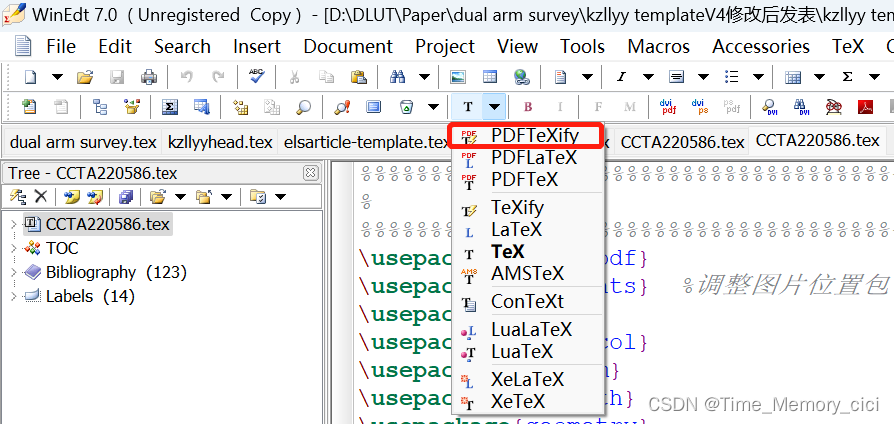Choose PDFTeX in the compiler menu
894x424 pixels.
point(527,180)
